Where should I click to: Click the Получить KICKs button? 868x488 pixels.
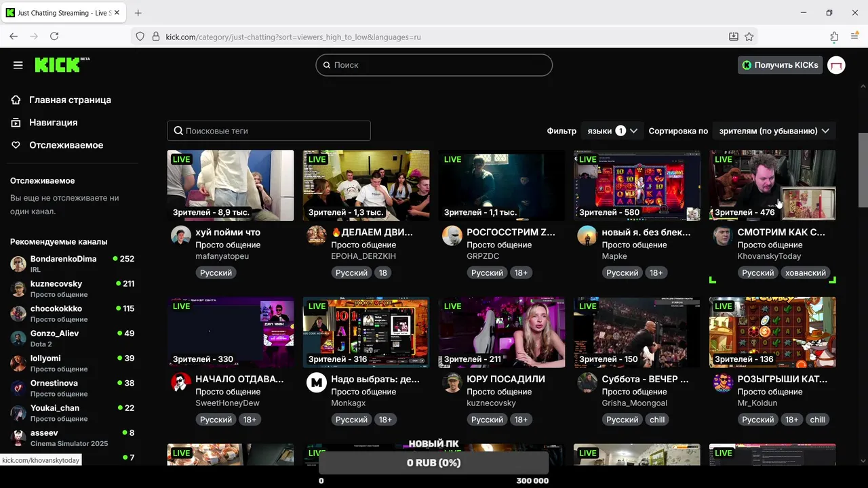(x=780, y=65)
